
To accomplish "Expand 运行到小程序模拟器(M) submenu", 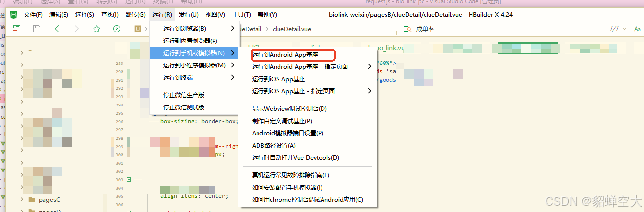I will (194, 65).
